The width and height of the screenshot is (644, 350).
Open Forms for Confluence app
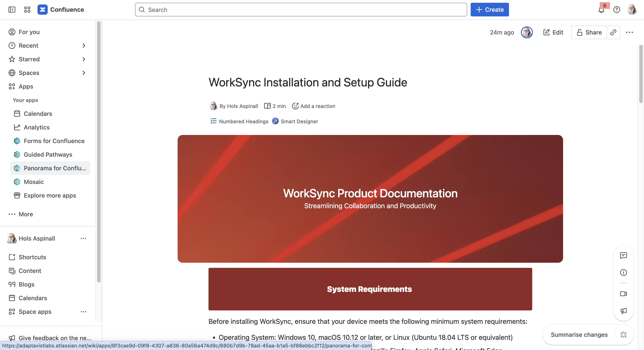(50, 141)
